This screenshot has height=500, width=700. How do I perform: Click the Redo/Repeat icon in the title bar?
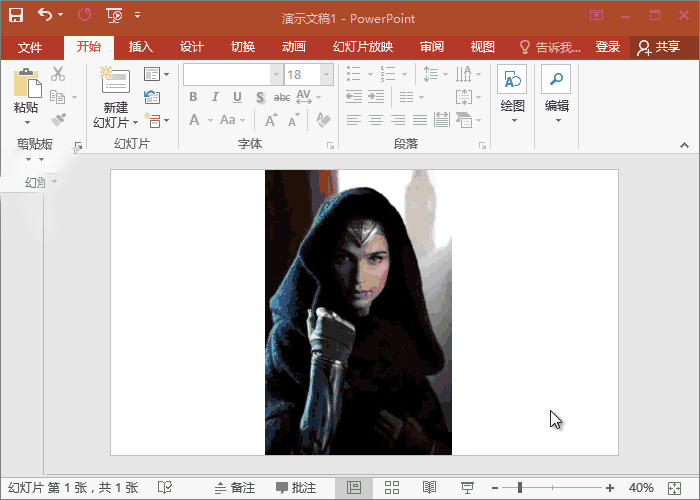[x=84, y=15]
